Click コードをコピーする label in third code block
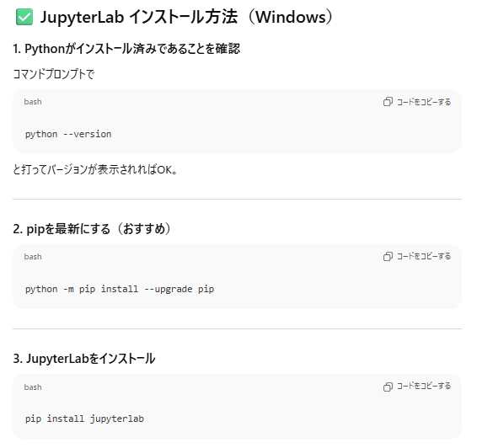 (x=424, y=387)
